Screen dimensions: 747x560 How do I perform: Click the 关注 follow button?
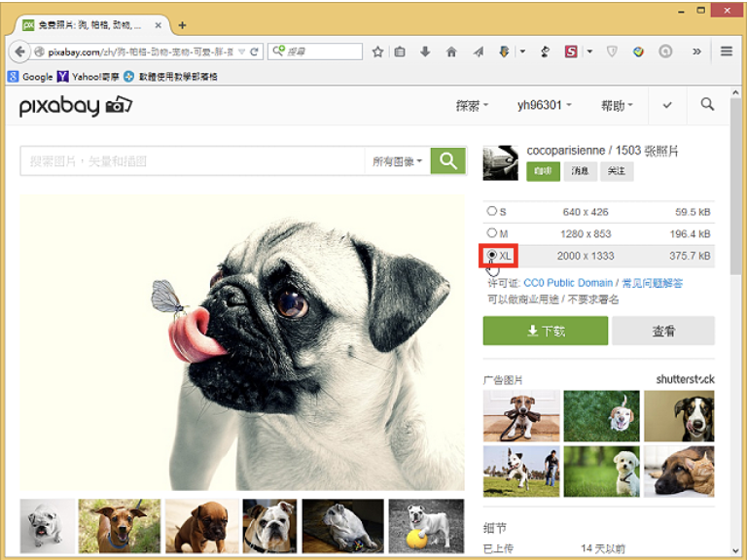tap(617, 171)
